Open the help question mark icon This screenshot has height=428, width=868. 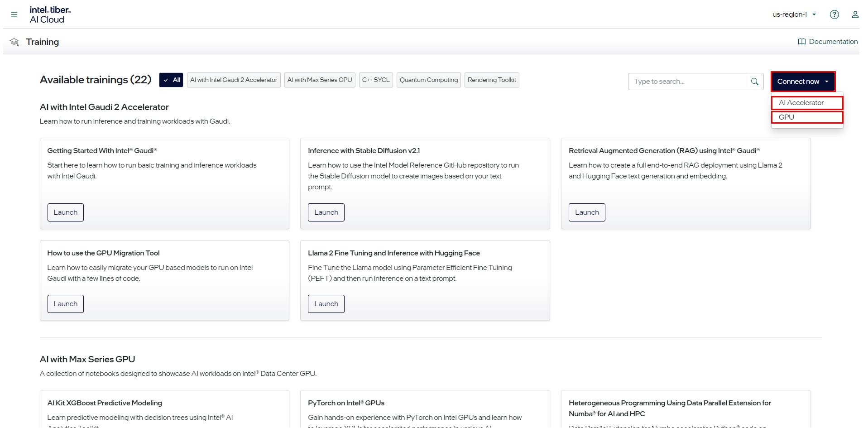point(834,14)
